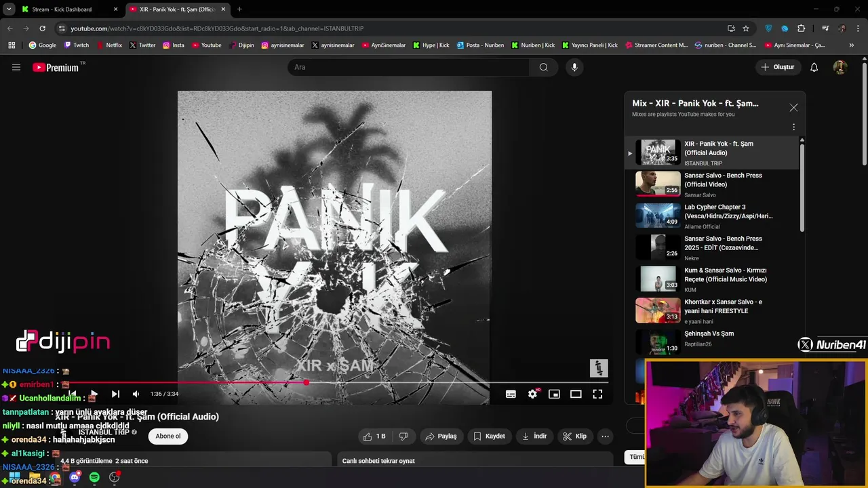868x488 pixels.
Task: Click into the Ara search field
Action: coord(409,67)
